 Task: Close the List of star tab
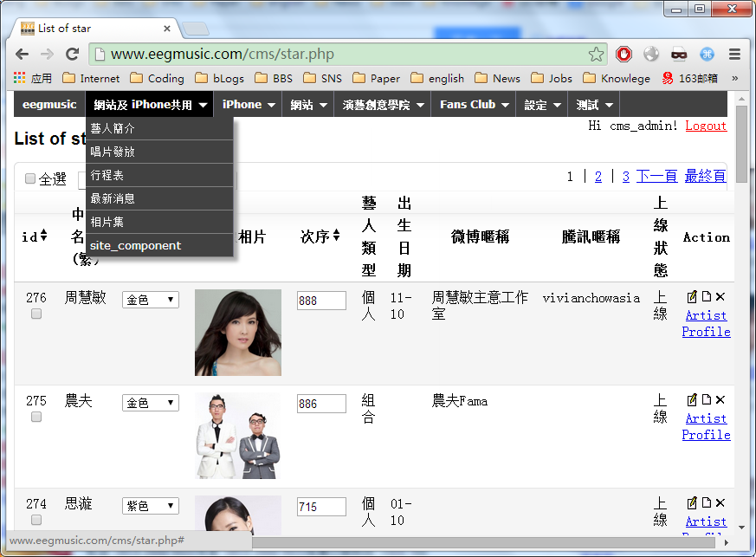point(167,29)
